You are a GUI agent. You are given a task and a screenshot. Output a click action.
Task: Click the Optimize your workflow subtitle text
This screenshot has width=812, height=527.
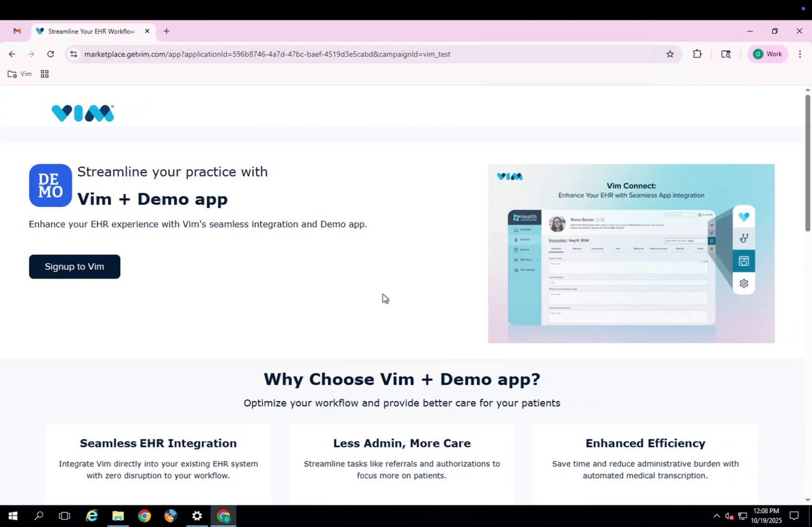point(402,403)
